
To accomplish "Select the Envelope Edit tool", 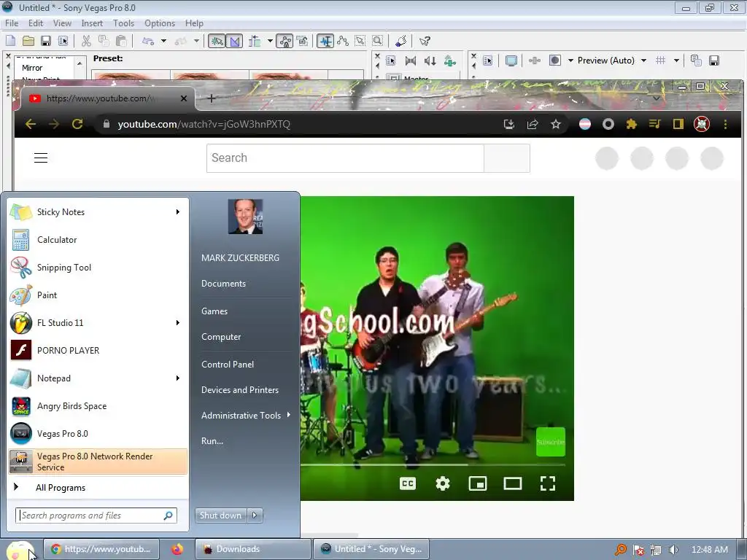I will pos(343,41).
